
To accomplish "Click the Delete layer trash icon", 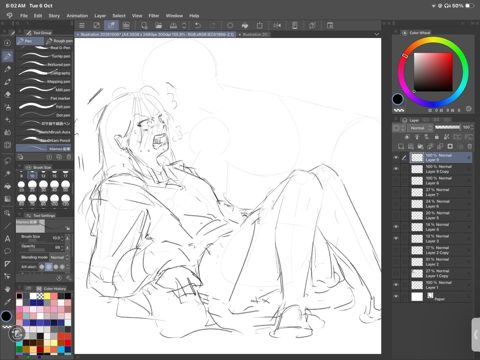I will click(469, 146).
